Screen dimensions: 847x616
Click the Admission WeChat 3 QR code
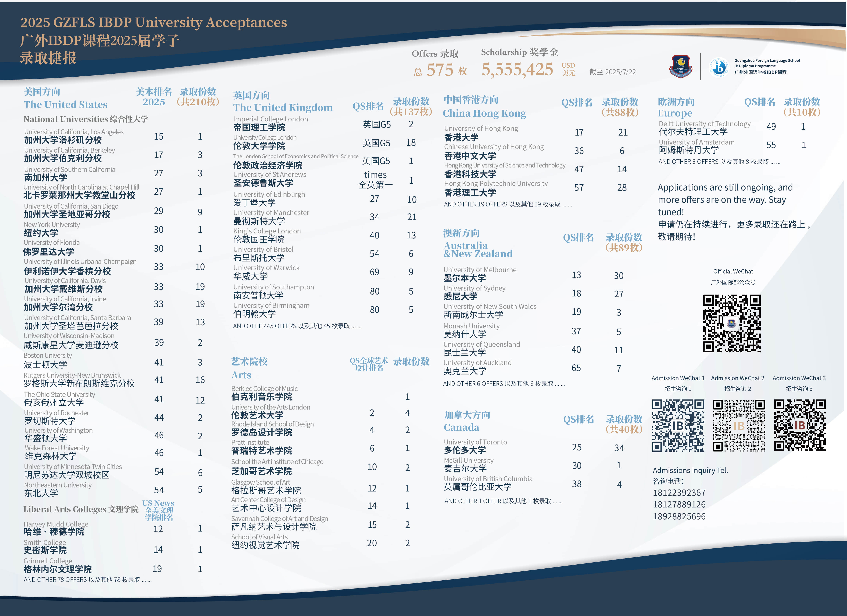point(800,426)
